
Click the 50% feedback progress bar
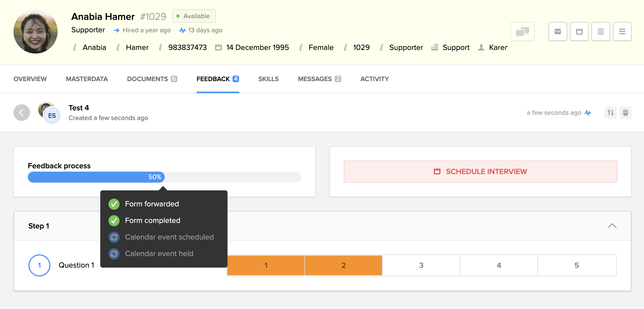point(96,177)
